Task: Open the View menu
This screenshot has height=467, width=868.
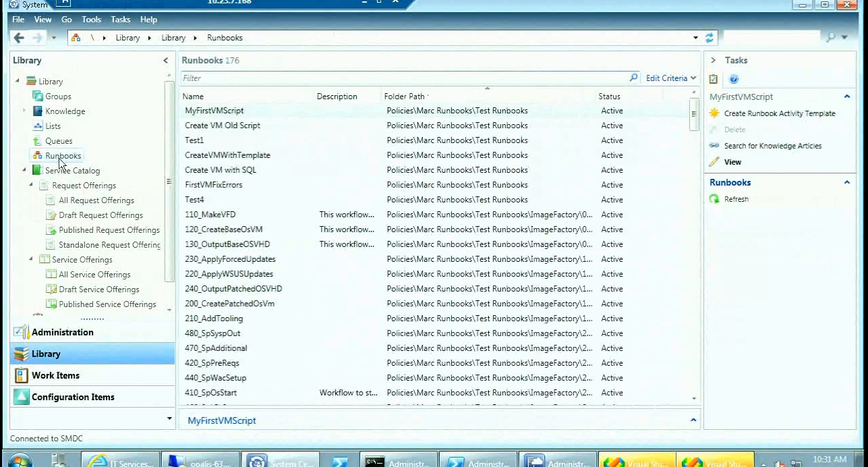Action: (x=42, y=20)
